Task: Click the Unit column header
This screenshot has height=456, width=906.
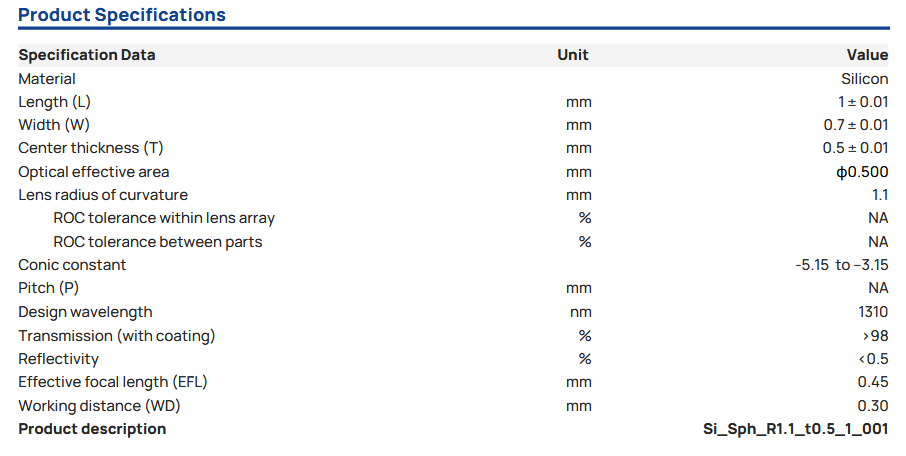Action: tap(573, 55)
